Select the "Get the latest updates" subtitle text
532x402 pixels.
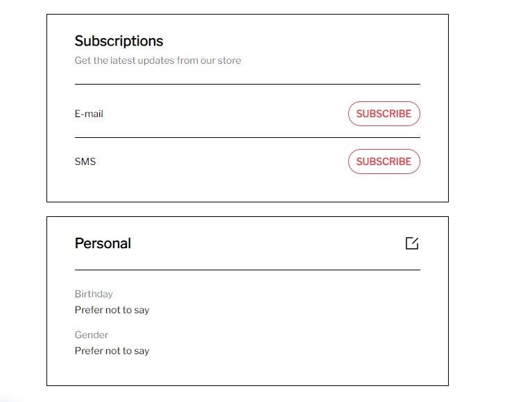tap(157, 60)
